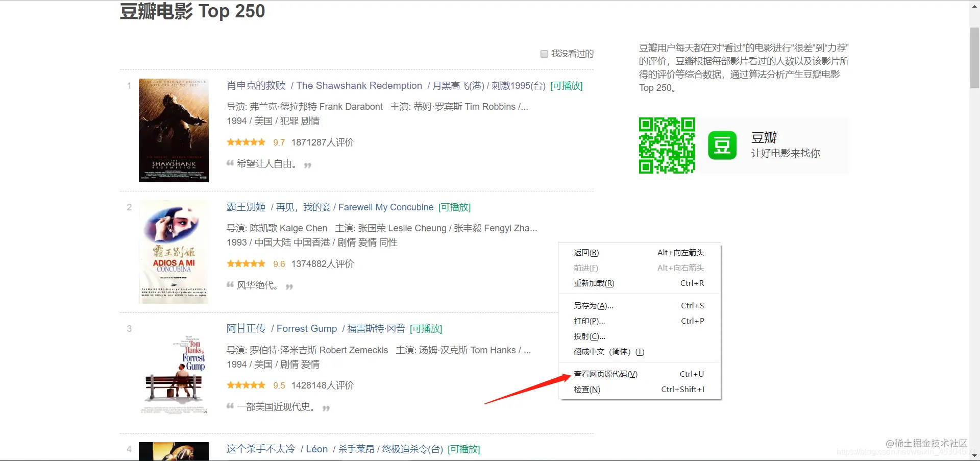Image resolution: width=980 pixels, height=461 pixels.
Task: Select 重新加载(R) in context menu
Action: 640,283
